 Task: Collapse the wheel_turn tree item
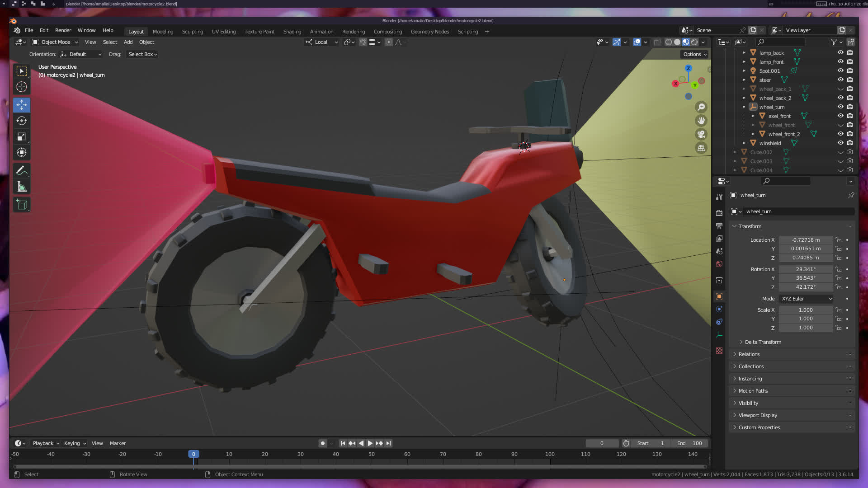744,107
